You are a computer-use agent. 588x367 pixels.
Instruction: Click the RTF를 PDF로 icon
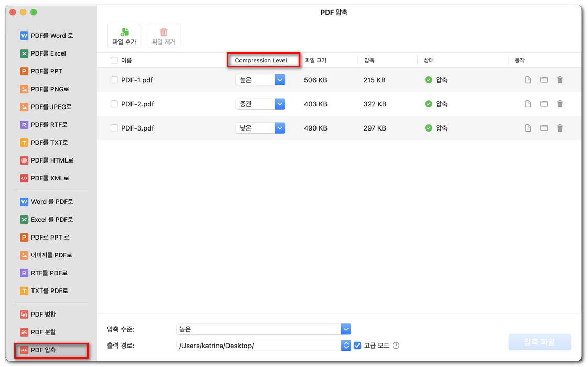pyautogui.click(x=24, y=273)
